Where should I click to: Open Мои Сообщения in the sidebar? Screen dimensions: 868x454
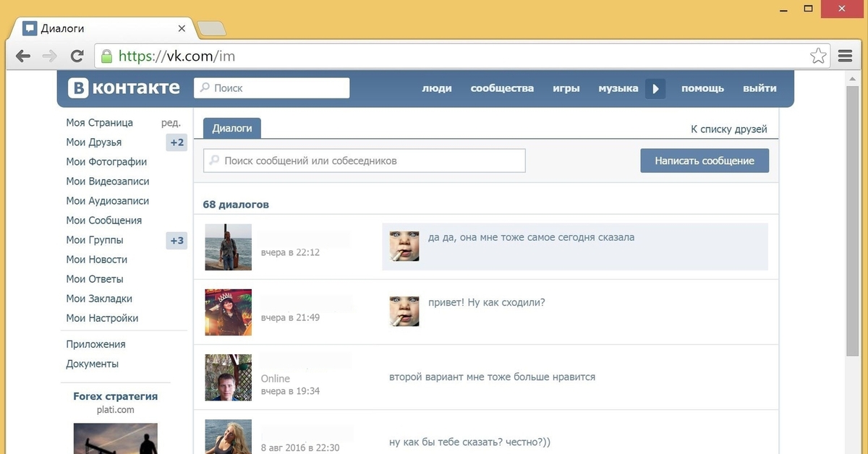click(103, 220)
